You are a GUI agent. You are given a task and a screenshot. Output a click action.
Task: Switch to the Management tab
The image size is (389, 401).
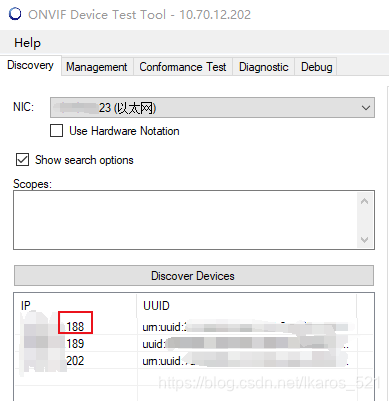(97, 67)
